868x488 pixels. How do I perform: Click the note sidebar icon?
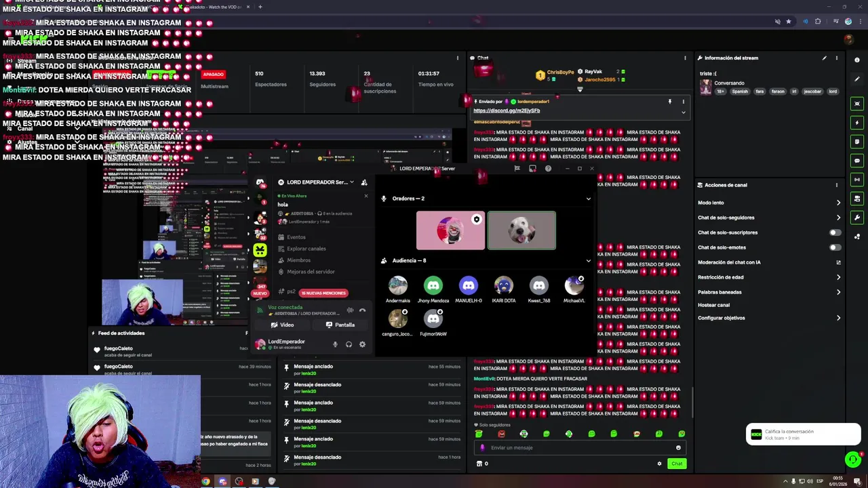(857, 142)
